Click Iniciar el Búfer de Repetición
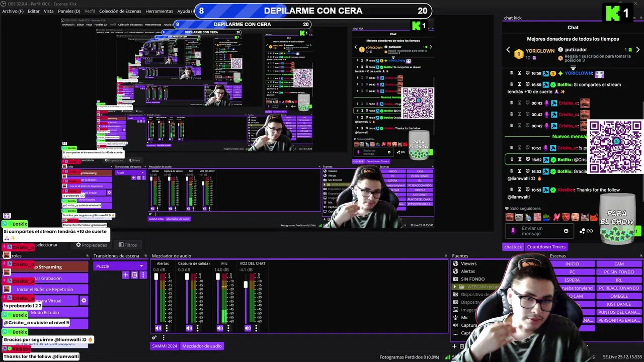 45,289
